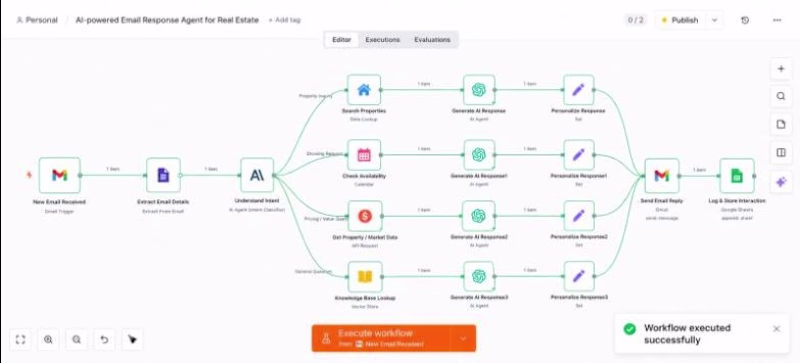The image size is (800, 363).
Task: Open the three-dots workflow options menu
Action: (x=777, y=20)
